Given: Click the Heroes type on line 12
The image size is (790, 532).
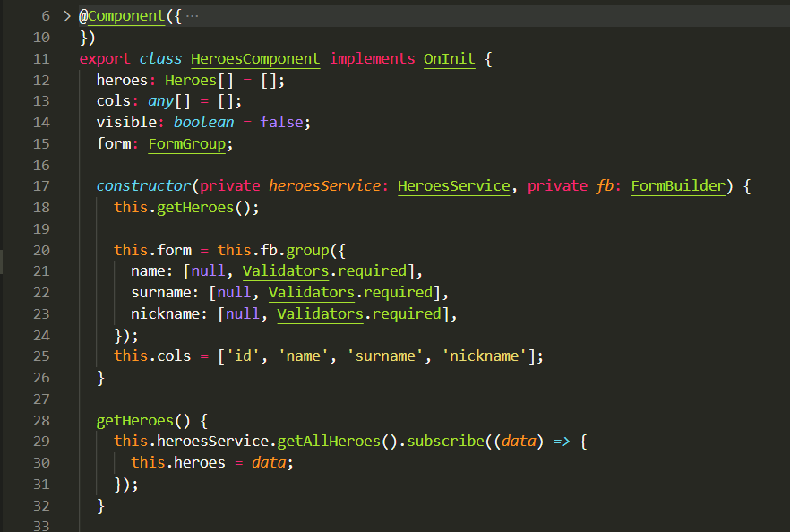Looking at the screenshot, I should pos(191,80).
